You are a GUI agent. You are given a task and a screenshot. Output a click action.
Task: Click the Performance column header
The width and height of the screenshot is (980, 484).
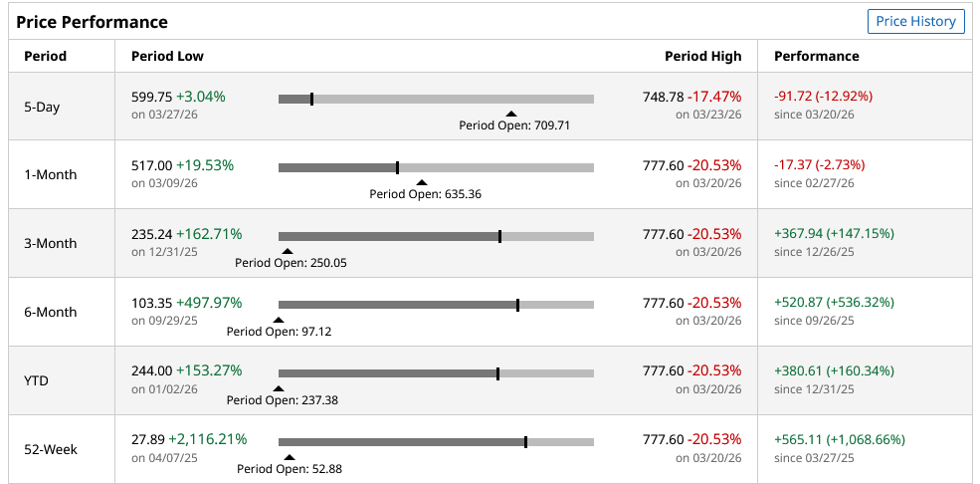pyautogui.click(x=816, y=56)
